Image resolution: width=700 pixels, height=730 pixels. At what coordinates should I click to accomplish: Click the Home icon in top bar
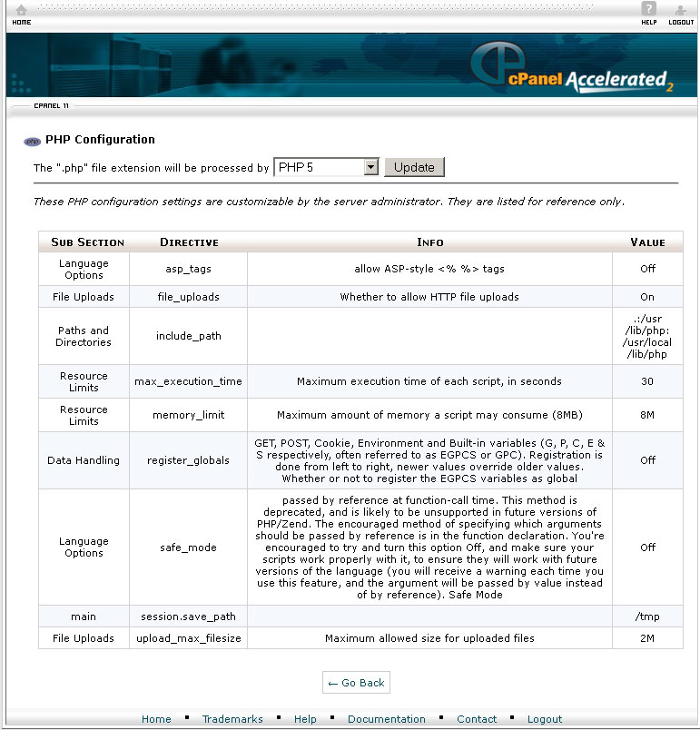pyautogui.click(x=21, y=13)
